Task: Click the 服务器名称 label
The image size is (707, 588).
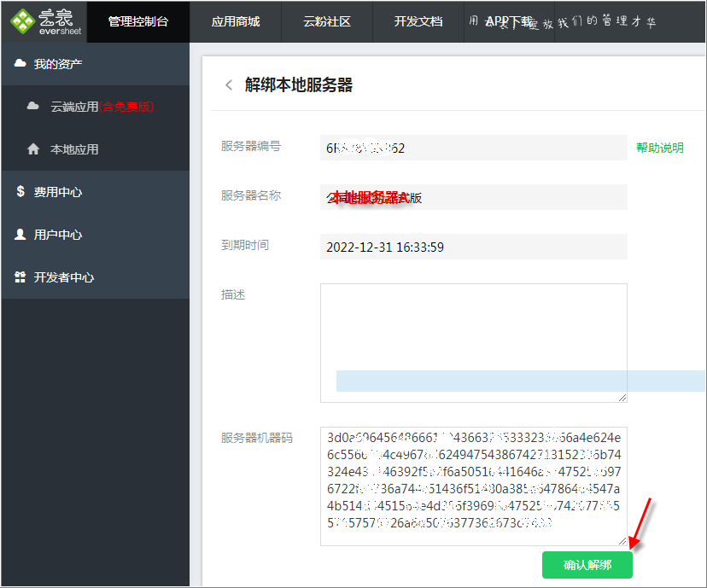Action: 251,195
